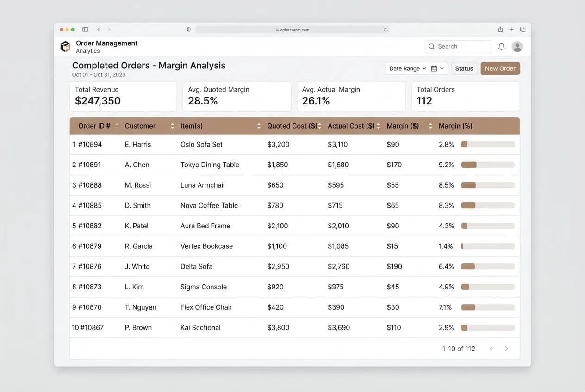Image resolution: width=585 pixels, height=392 pixels.
Task: Go to previous page of orders
Action: [492, 349]
